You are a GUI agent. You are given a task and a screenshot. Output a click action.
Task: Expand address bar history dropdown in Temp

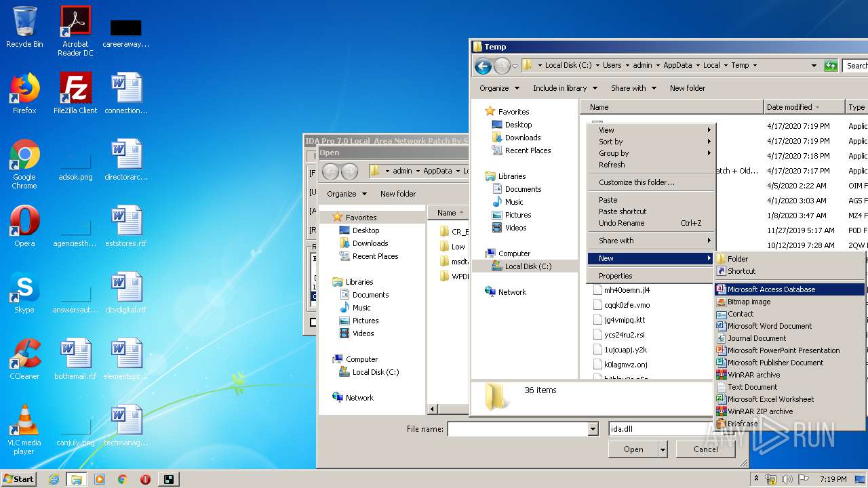(814, 66)
